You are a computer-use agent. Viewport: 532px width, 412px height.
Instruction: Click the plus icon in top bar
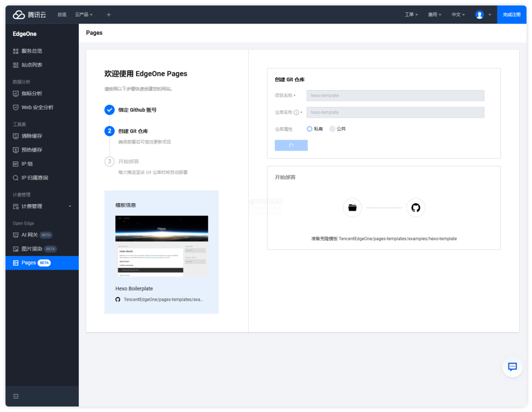click(x=109, y=15)
